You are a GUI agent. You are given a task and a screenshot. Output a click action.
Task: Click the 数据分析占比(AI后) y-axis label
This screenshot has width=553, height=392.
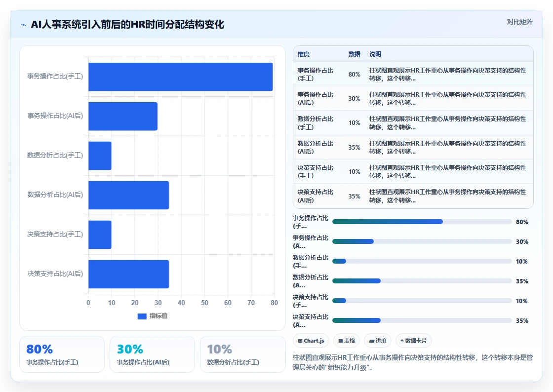point(55,195)
